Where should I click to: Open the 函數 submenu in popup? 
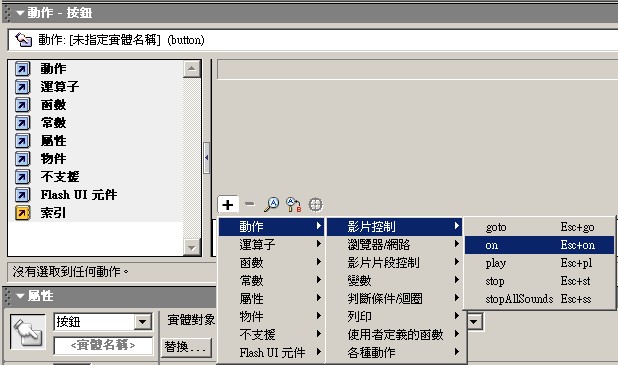point(272,263)
